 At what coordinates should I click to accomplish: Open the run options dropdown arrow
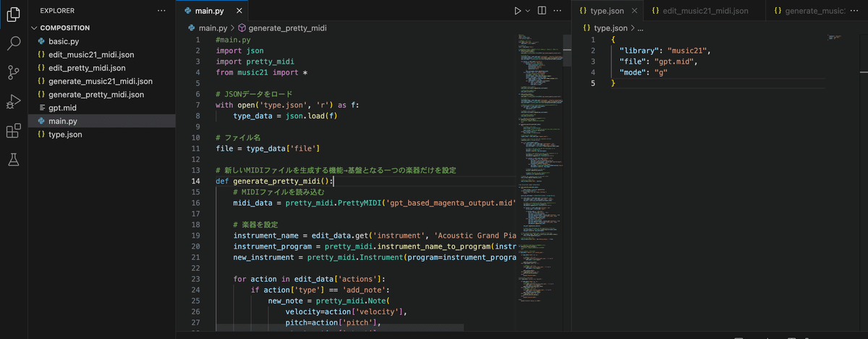pos(527,11)
